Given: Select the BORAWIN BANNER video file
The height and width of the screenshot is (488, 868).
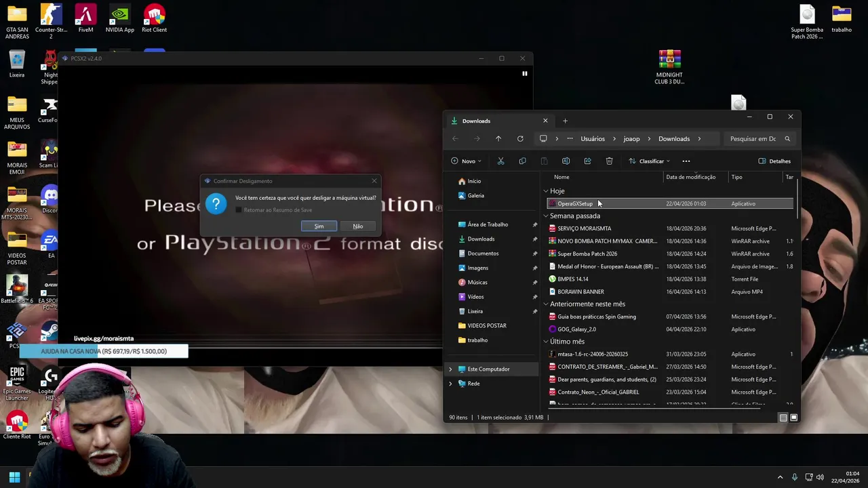Looking at the screenshot, I should tap(670, 291).
